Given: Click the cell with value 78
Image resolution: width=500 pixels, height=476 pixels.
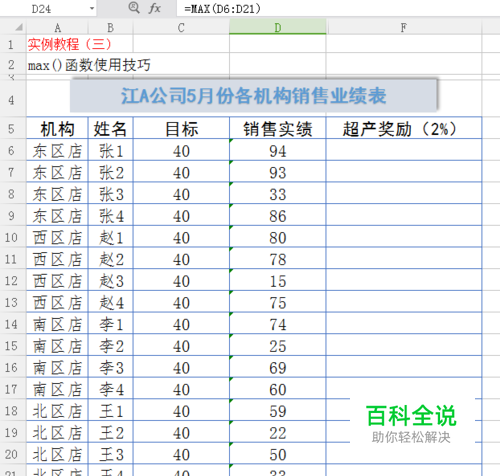Looking at the screenshot, I should pyautogui.click(x=278, y=259).
